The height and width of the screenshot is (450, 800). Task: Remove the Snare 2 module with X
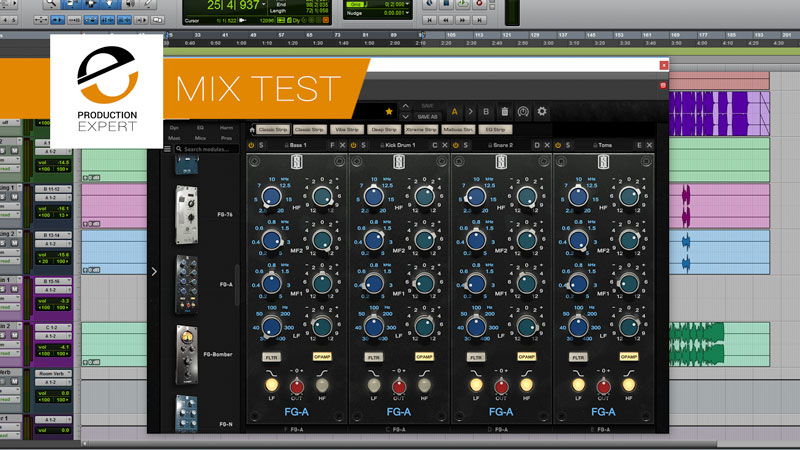point(547,145)
